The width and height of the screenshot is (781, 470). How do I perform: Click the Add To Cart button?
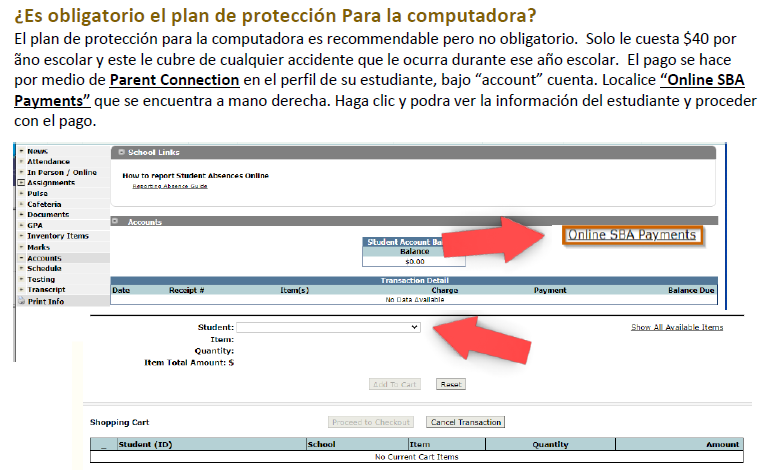[x=396, y=384]
